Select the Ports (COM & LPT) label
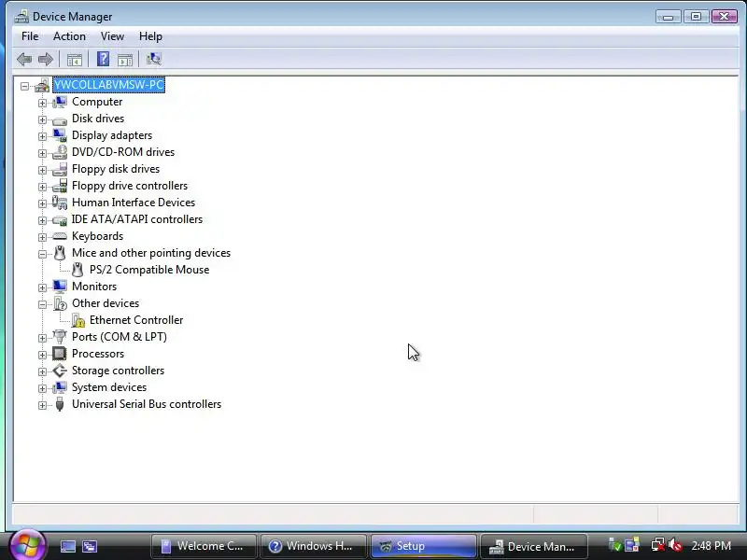The height and width of the screenshot is (560, 747). coord(120,337)
